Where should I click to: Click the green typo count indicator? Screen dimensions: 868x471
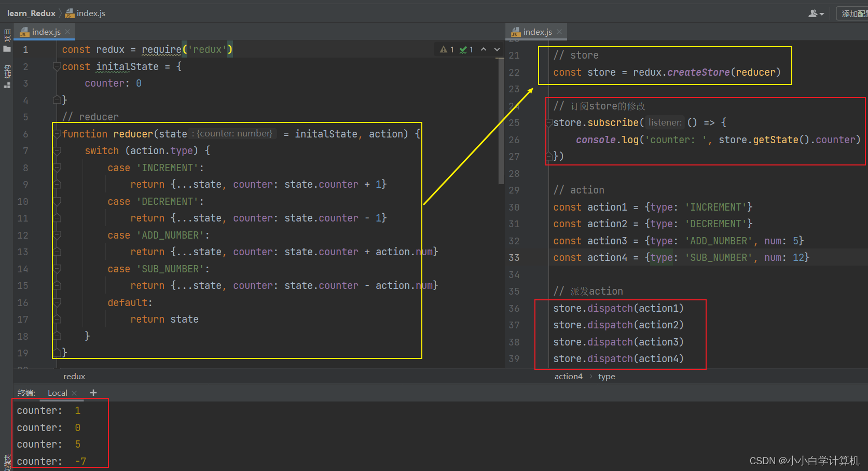point(466,49)
